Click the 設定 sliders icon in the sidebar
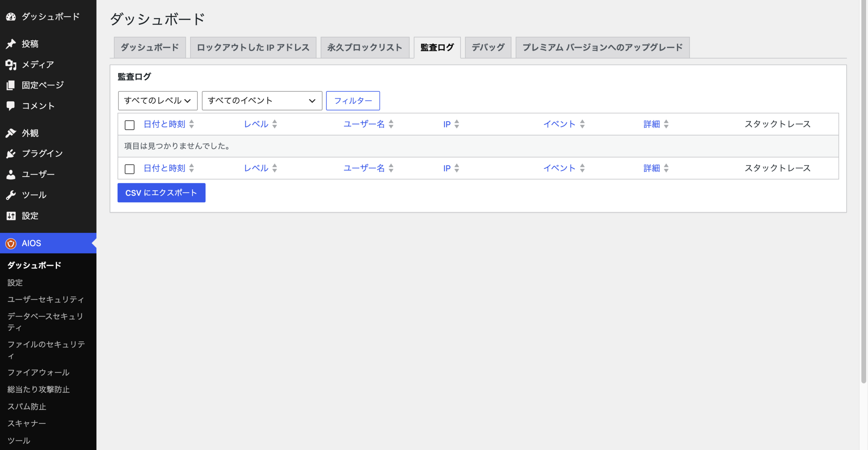 click(11, 216)
